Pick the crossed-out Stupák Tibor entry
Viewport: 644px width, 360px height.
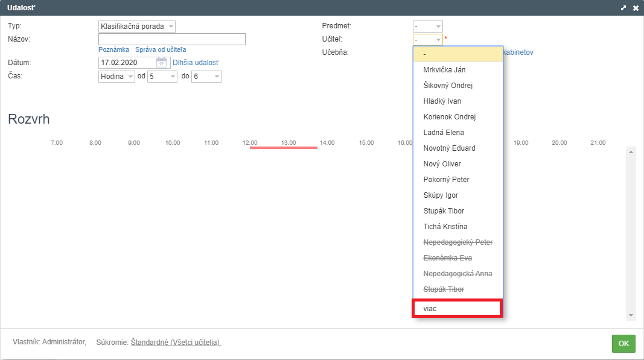[x=458, y=289]
